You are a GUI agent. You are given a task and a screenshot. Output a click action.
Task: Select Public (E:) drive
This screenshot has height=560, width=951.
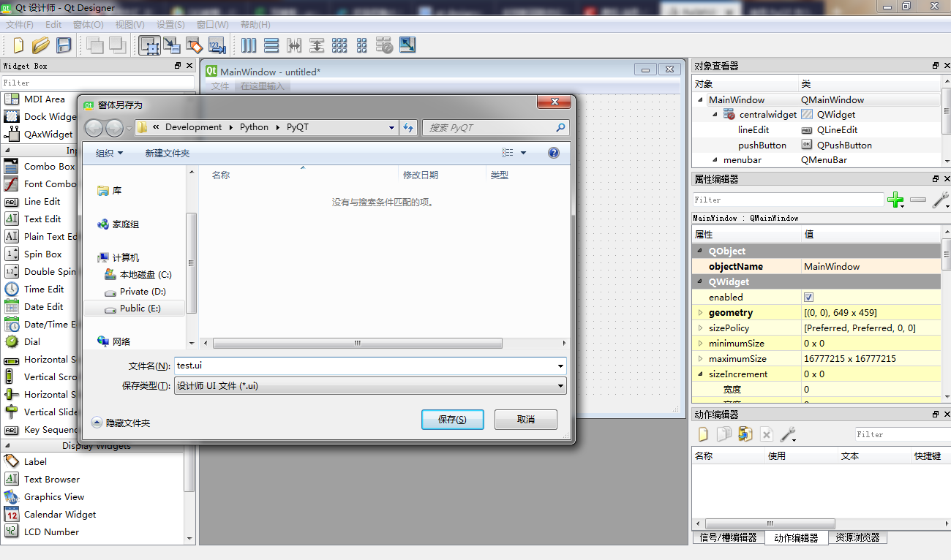(x=135, y=309)
